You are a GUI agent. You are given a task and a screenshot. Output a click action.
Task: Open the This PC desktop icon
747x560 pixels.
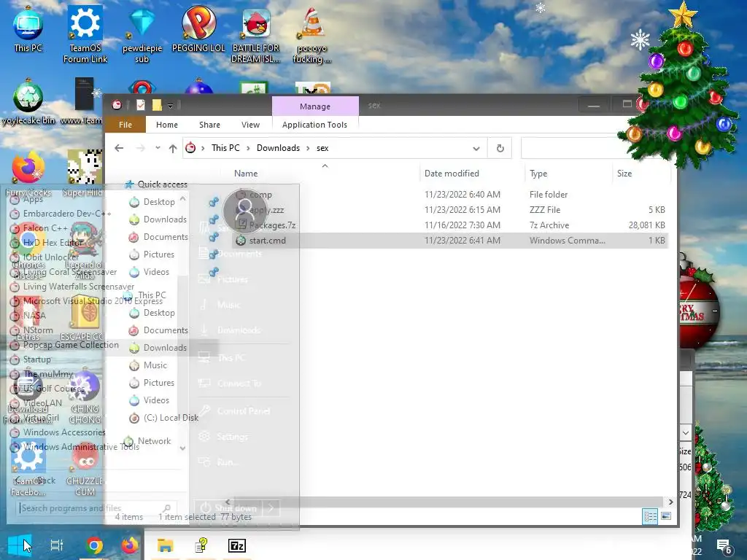tap(28, 28)
